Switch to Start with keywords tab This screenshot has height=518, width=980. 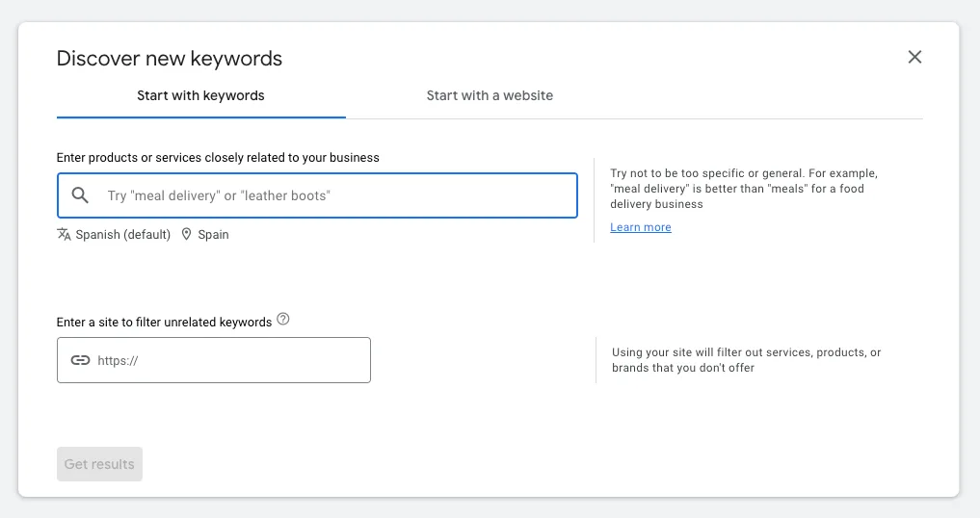200,95
